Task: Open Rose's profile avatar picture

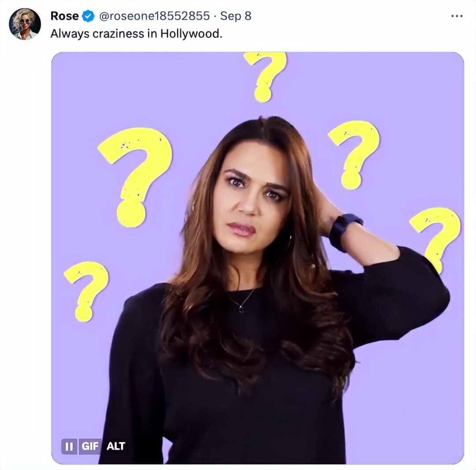Action: 25,24
